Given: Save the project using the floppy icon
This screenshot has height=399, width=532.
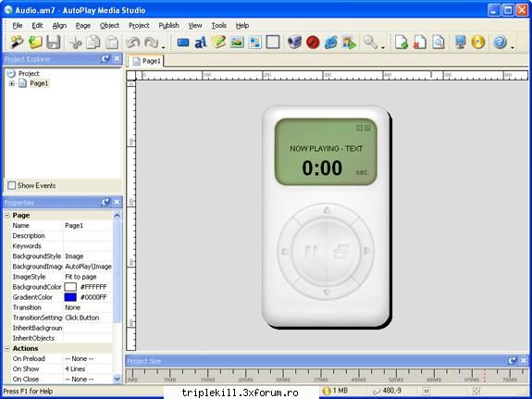Looking at the screenshot, I should pyautogui.click(x=54, y=43).
